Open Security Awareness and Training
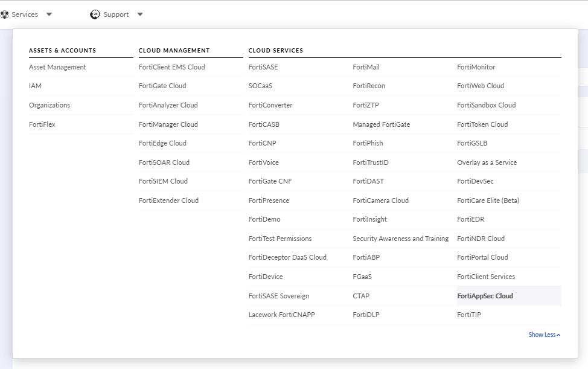The width and height of the screenshot is (588, 369). (400, 239)
